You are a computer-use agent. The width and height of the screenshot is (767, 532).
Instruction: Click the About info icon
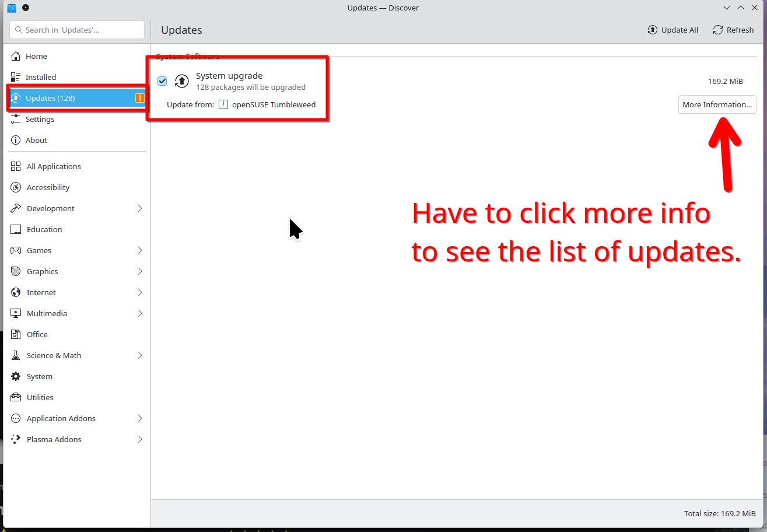click(16, 140)
